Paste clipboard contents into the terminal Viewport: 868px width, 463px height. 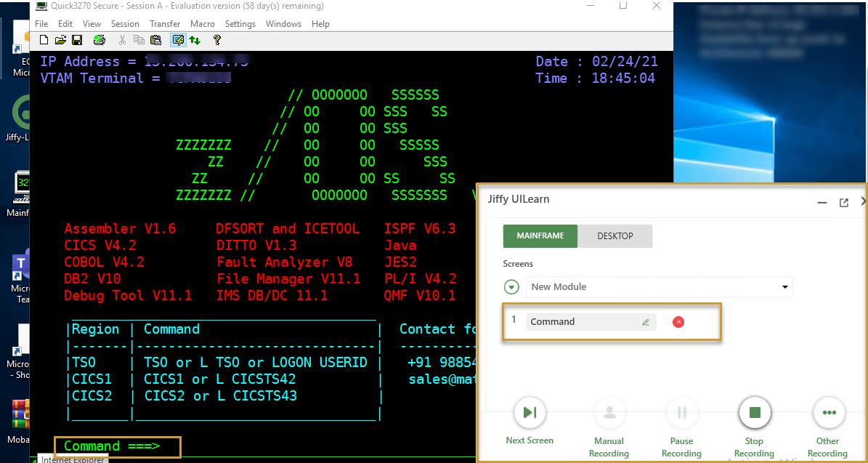pyautogui.click(x=155, y=40)
